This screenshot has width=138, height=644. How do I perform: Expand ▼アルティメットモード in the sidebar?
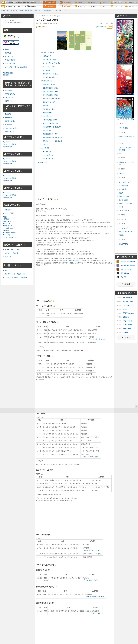tap(11, 237)
